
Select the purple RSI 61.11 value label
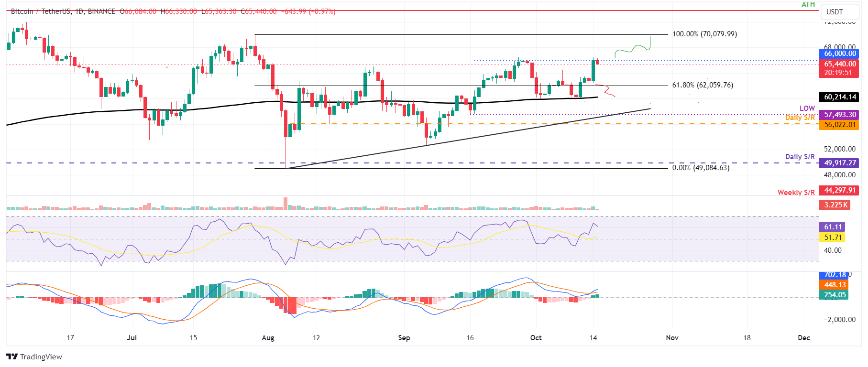[833, 227]
